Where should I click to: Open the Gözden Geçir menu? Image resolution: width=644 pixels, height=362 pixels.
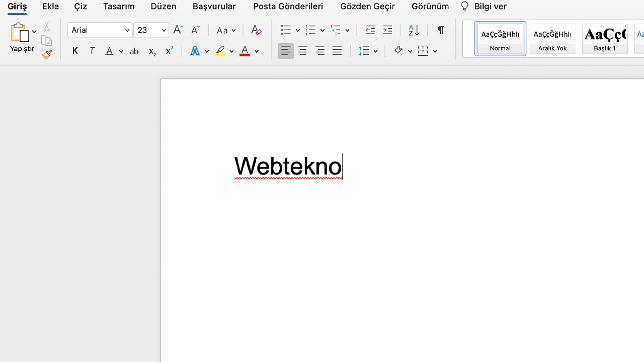click(x=367, y=7)
